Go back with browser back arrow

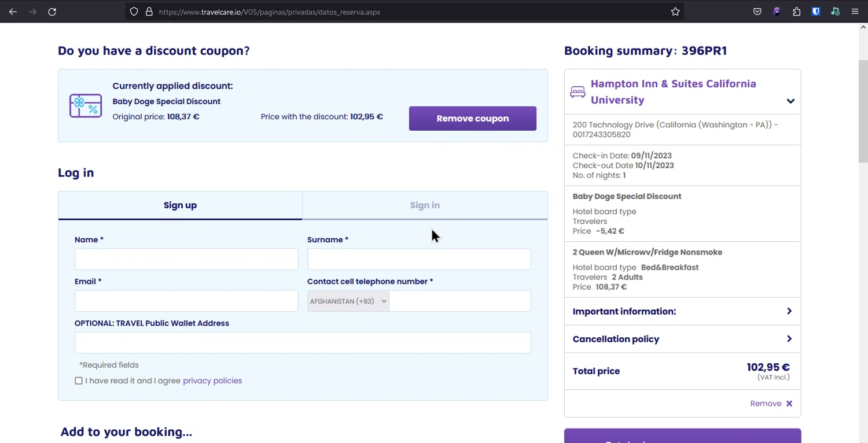pyautogui.click(x=13, y=12)
